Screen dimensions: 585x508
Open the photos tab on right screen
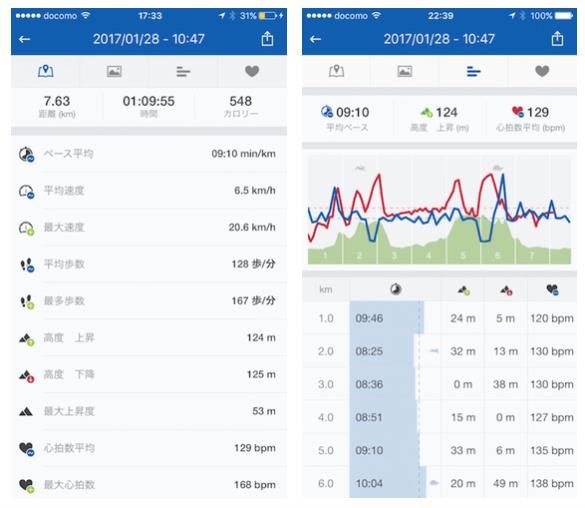point(405,71)
